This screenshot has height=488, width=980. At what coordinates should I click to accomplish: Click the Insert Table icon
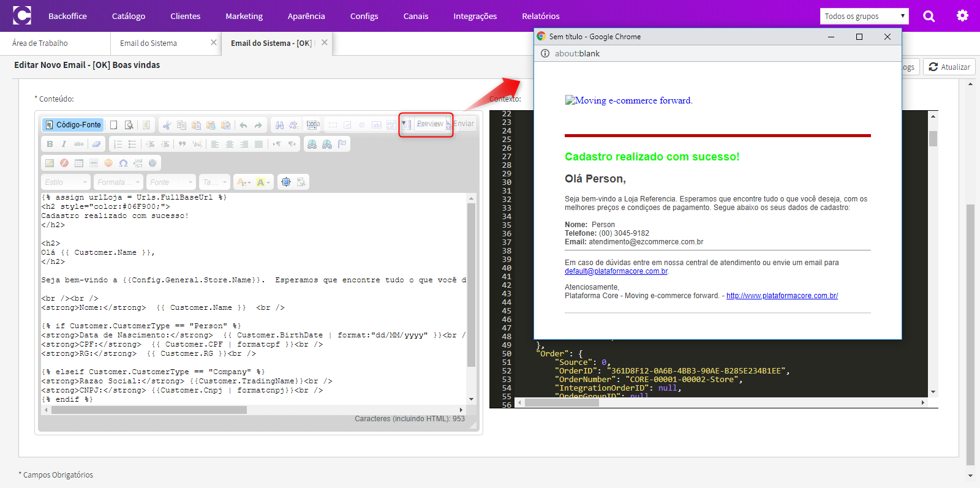click(79, 163)
